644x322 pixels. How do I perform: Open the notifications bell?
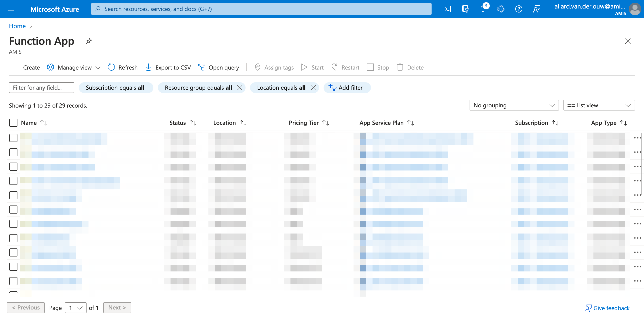click(483, 9)
